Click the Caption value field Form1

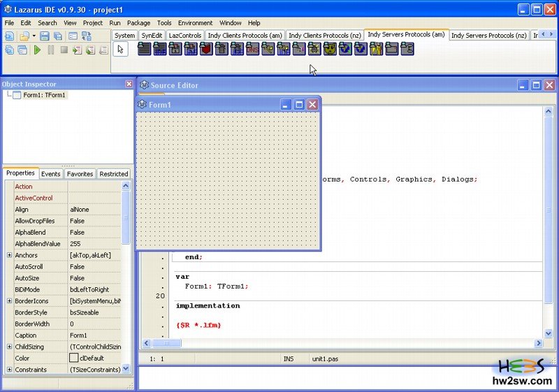[x=94, y=335]
